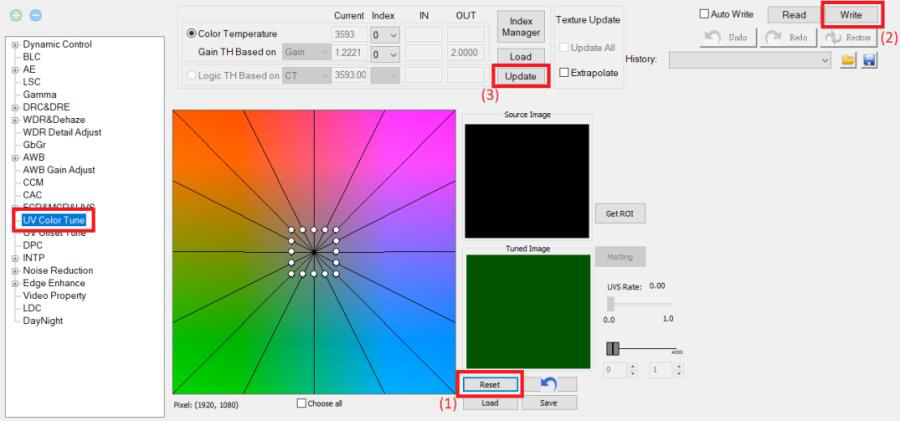Open the History dropdown
The height and width of the screenshot is (421, 900).
click(750, 59)
